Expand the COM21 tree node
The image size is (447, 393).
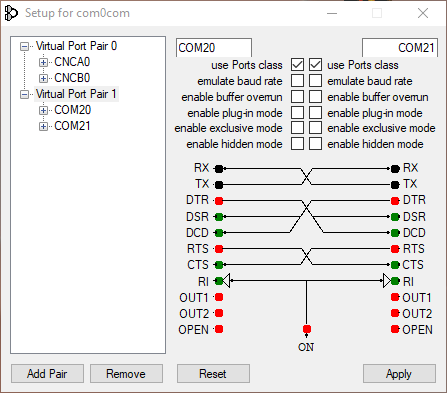pos(43,126)
